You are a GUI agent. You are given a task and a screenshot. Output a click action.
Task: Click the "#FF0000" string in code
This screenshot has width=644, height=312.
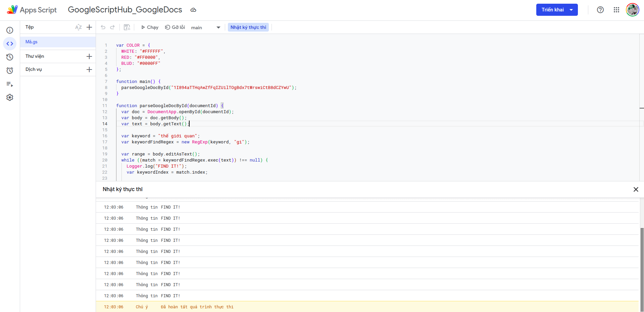(x=146, y=57)
